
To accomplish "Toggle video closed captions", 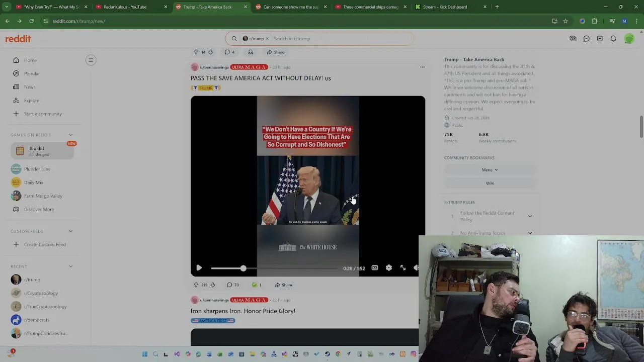I will [375, 268].
